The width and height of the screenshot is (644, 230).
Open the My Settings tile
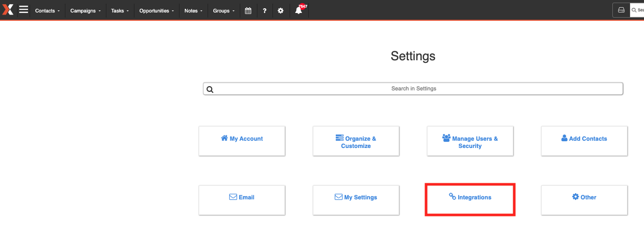click(356, 200)
